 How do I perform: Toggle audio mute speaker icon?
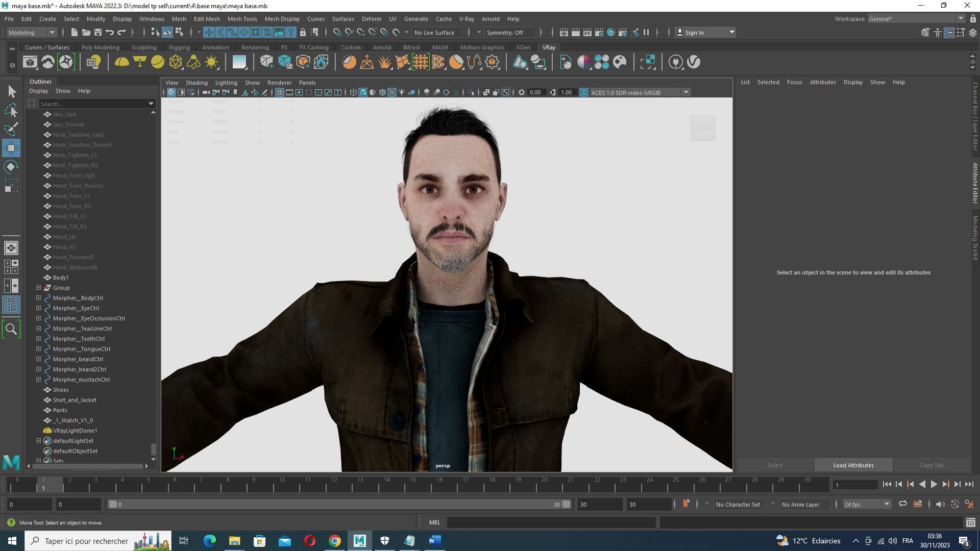(940, 505)
